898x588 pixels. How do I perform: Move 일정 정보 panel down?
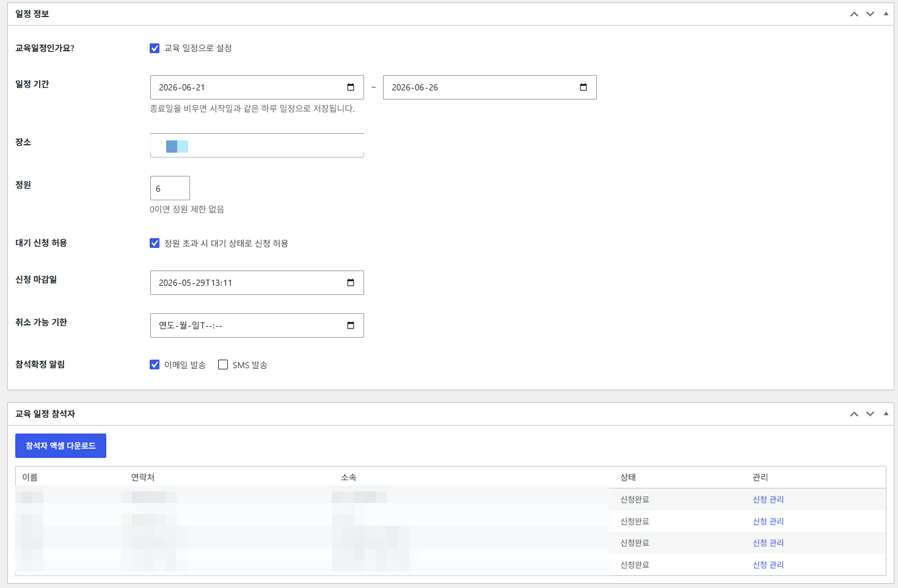pos(870,14)
